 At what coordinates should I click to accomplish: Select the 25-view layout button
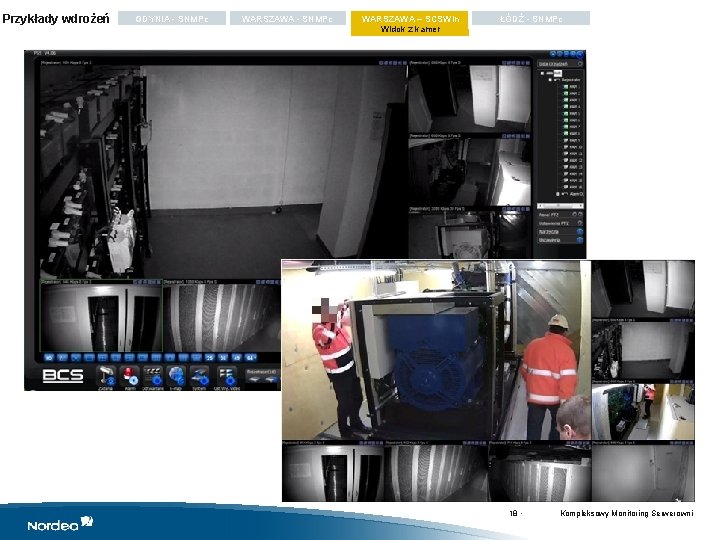click(x=209, y=357)
